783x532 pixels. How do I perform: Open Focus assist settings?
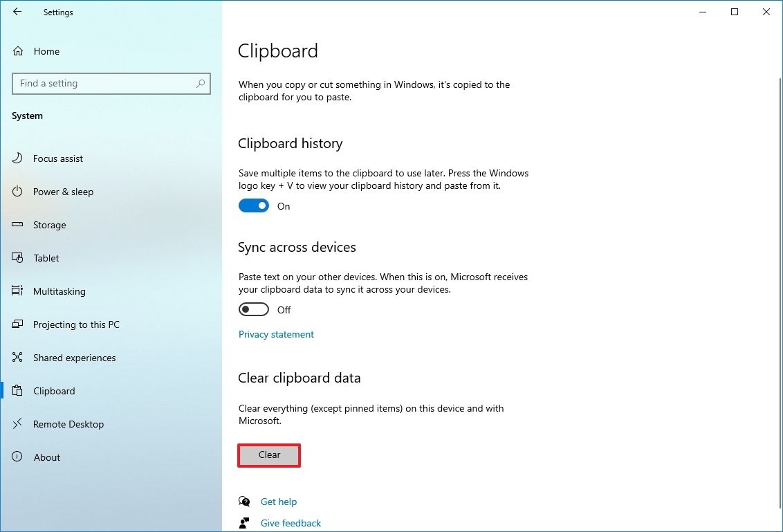pyautogui.click(x=56, y=158)
